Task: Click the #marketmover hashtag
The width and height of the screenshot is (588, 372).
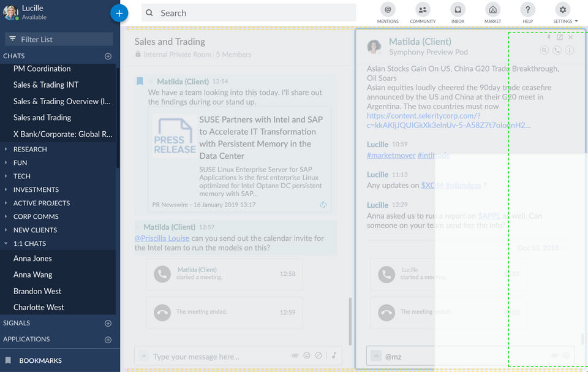Action: [x=391, y=156]
